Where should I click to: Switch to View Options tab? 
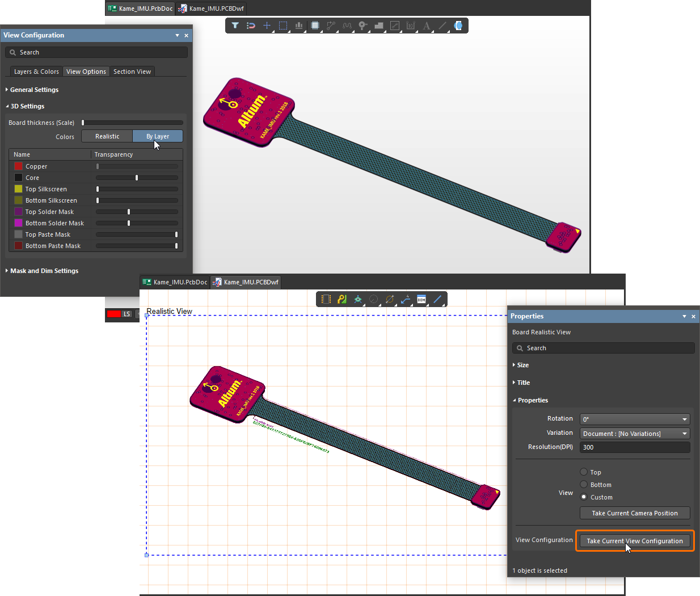coord(86,72)
